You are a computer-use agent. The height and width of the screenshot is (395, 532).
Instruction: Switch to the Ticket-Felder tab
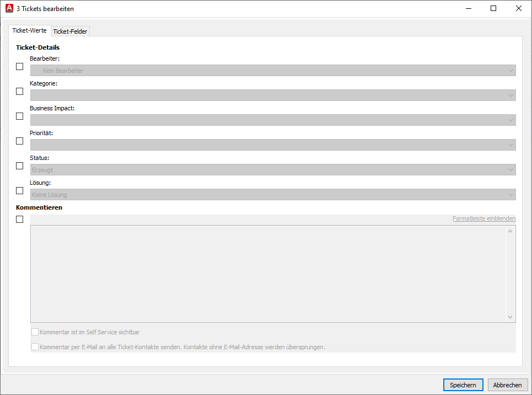(70, 31)
